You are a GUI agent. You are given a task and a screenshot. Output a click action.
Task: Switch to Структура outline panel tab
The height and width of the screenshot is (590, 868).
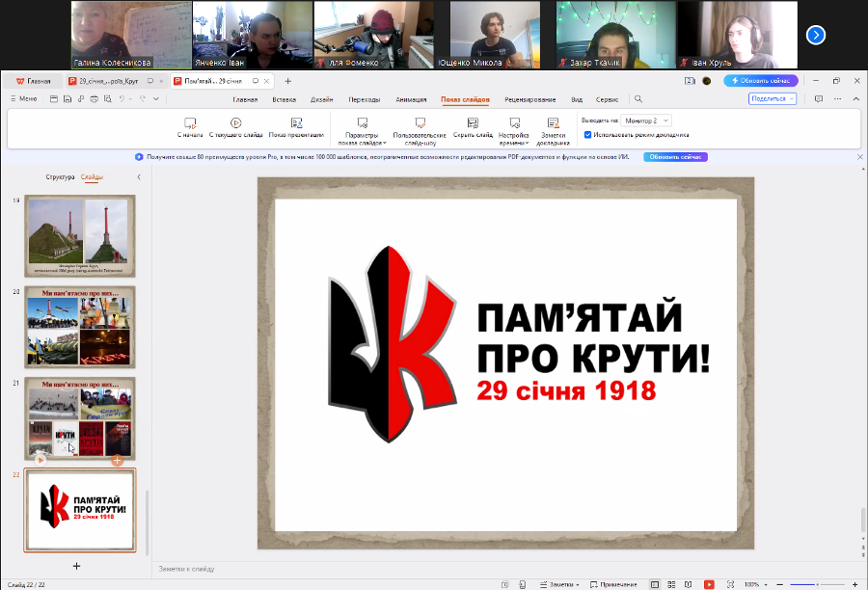pos(60,177)
